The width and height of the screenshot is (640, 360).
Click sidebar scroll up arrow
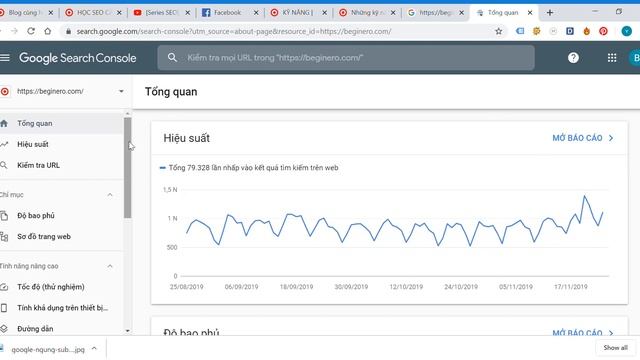tap(128, 113)
